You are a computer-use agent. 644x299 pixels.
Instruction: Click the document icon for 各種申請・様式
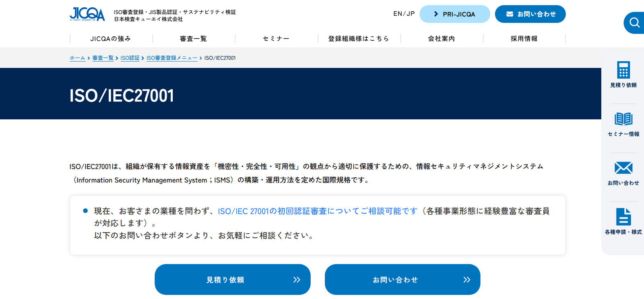623,217
